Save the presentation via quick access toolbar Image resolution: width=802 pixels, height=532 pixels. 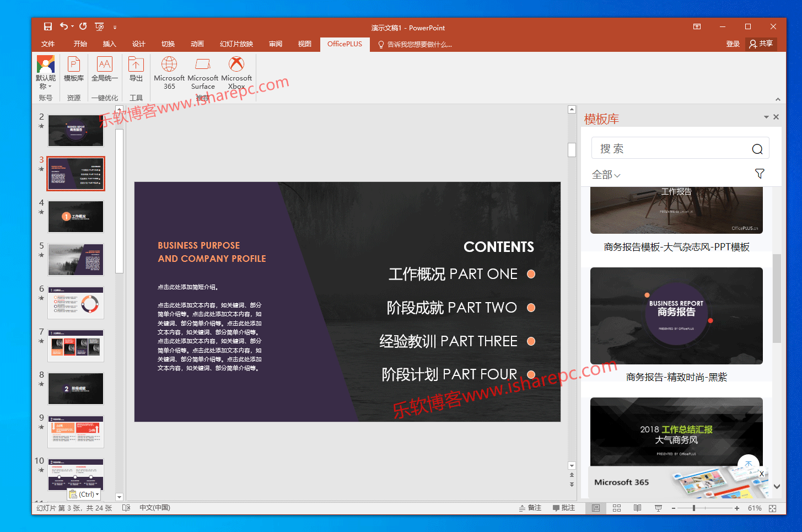coord(48,26)
